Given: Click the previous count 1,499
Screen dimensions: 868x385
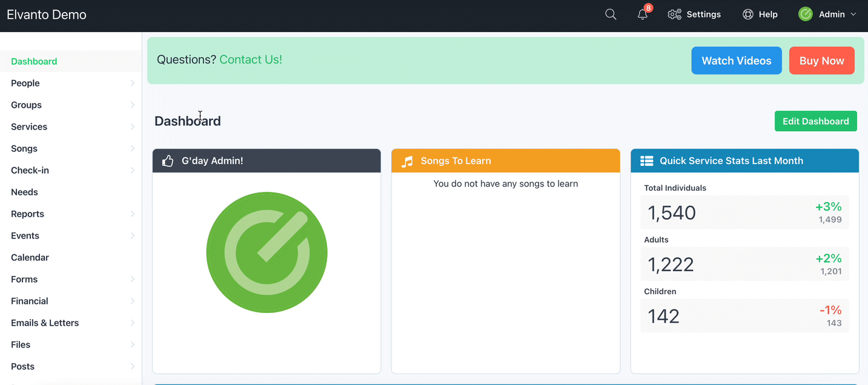Looking at the screenshot, I should point(830,220).
